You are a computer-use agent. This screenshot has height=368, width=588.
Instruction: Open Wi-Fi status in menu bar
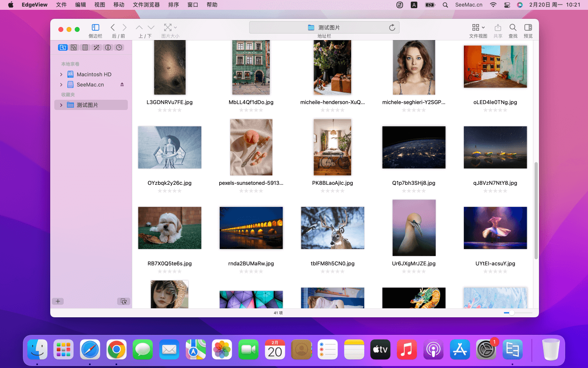click(493, 5)
